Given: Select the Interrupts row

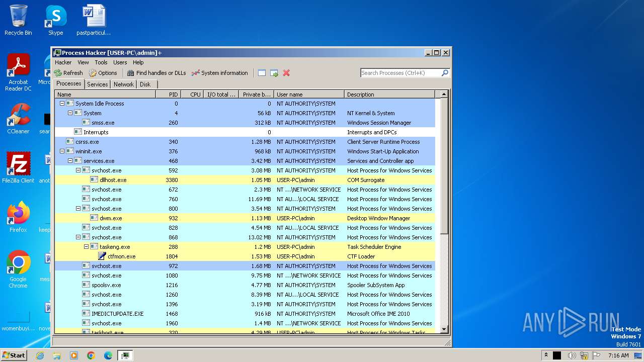Looking at the screenshot, I should pyautogui.click(x=245, y=132).
